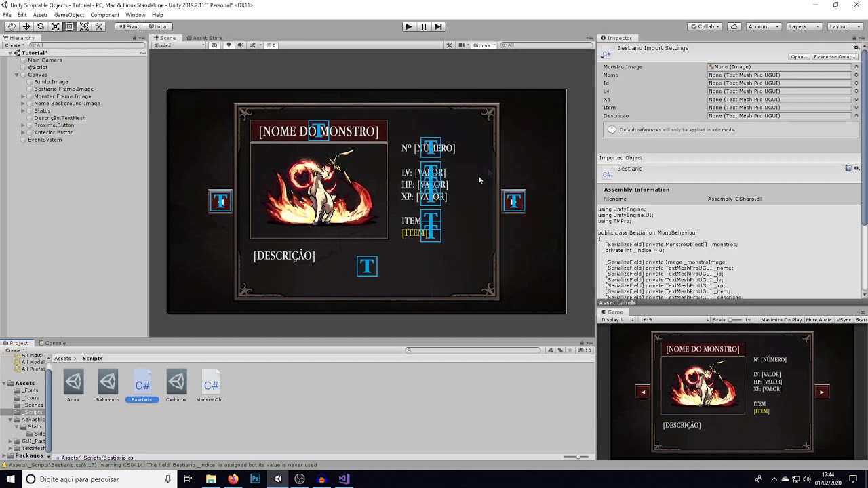Adjust the Game view Scale slider
868x488 pixels.
[736, 319]
